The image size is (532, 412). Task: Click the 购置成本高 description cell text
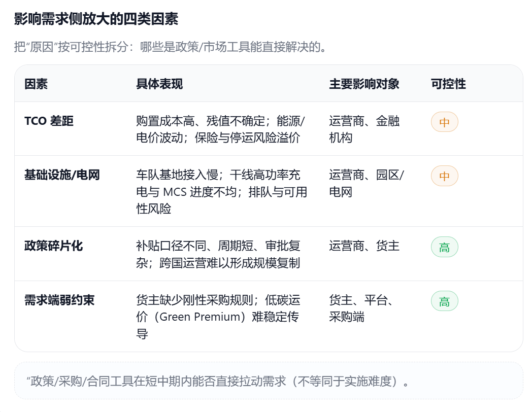click(x=220, y=129)
